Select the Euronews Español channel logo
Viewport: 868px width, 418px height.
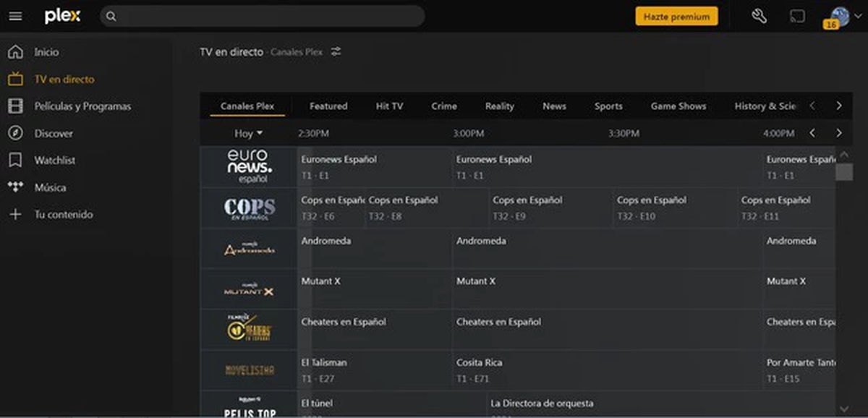click(x=249, y=166)
